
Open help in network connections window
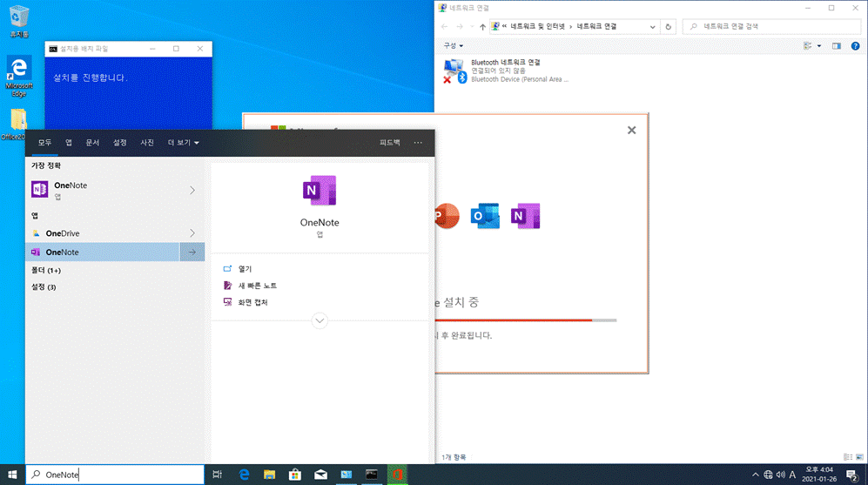[855, 46]
